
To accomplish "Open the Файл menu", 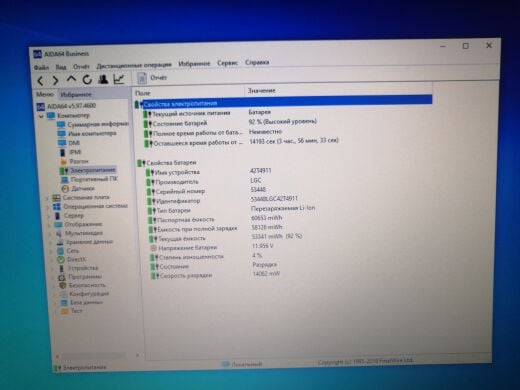I will 41,67.
